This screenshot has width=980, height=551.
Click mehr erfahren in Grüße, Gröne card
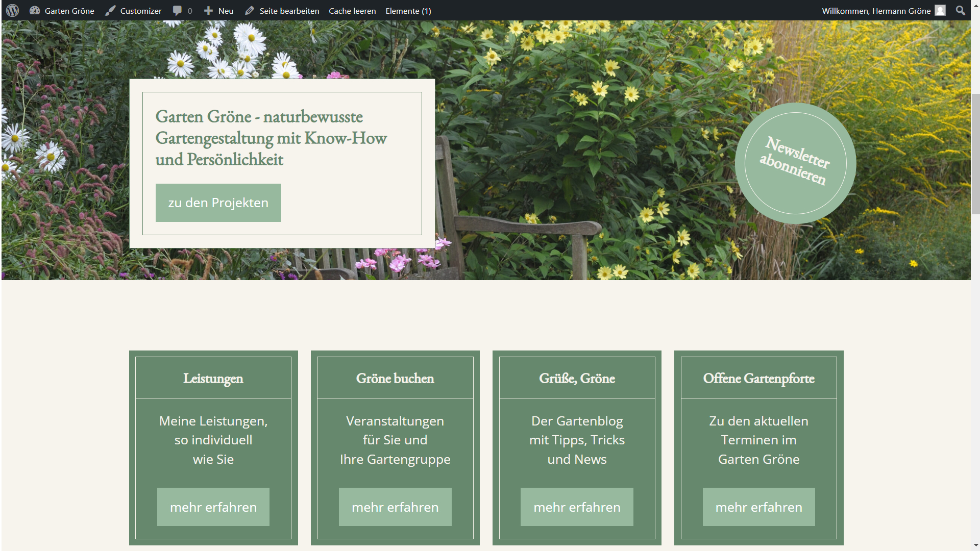[577, 507]
